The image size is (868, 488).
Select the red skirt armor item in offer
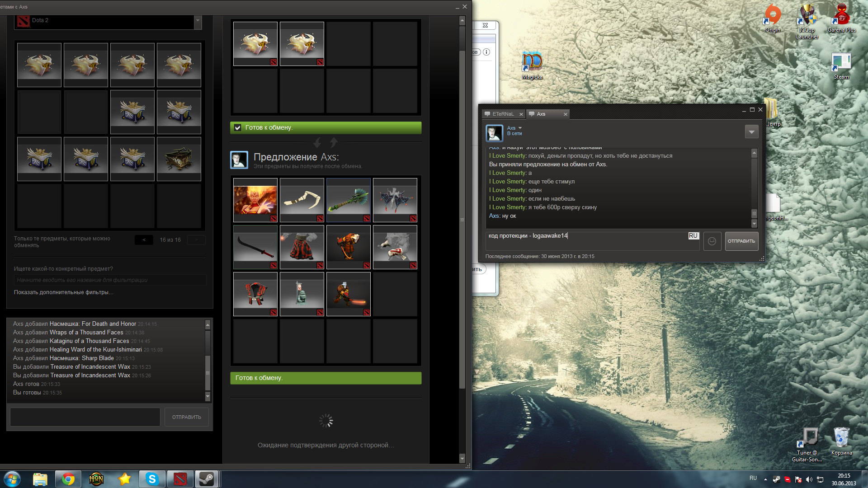point(302,247)
